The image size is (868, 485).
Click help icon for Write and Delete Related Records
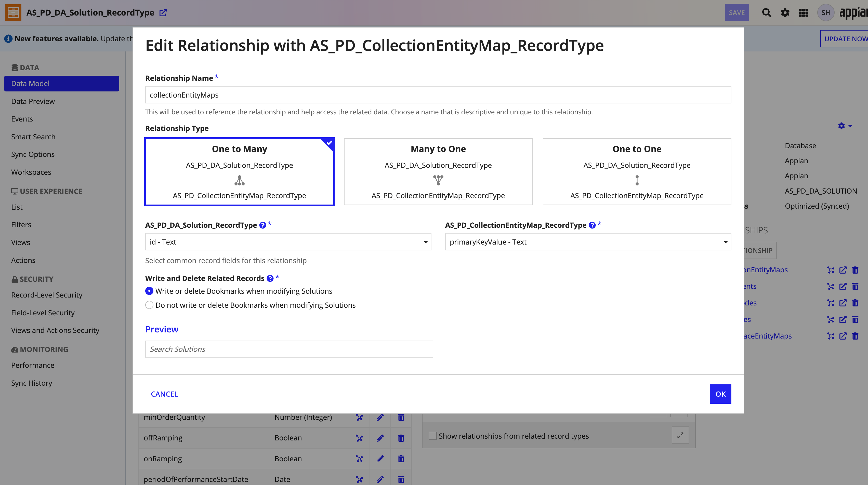point(270,278)
